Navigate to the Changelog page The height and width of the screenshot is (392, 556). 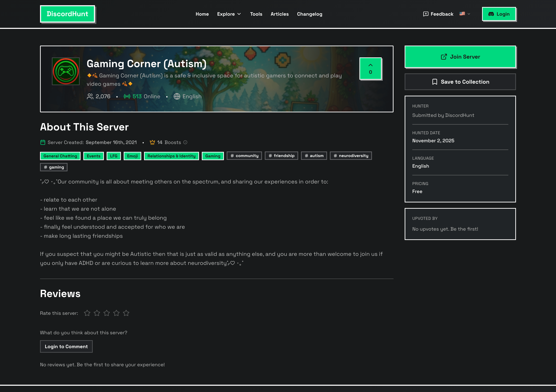tap(309, 14)
